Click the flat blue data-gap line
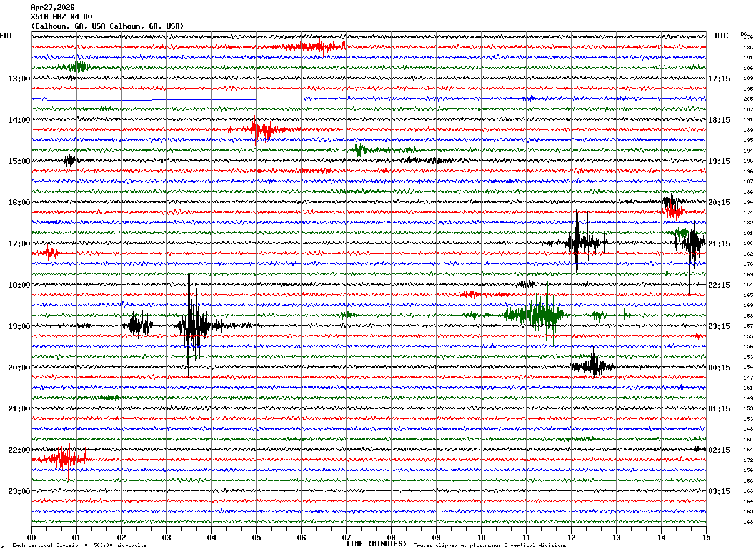 point(150,99)
